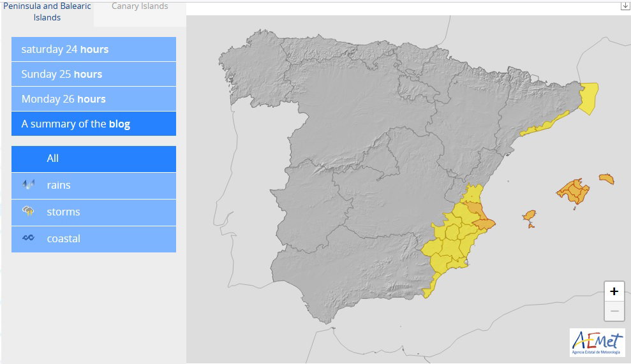Show warnings for saturday 24
Screen dimensions: 631x364
coord(93,49)
